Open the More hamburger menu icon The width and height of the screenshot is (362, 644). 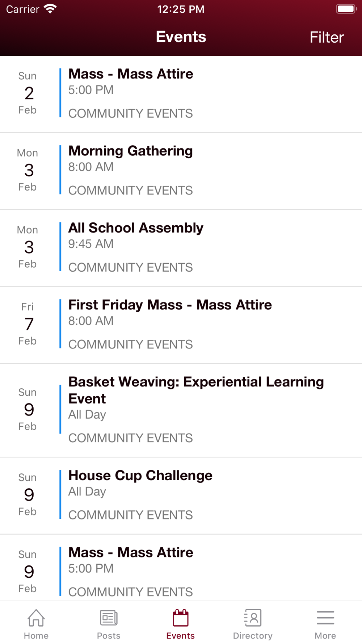(325, 618)
